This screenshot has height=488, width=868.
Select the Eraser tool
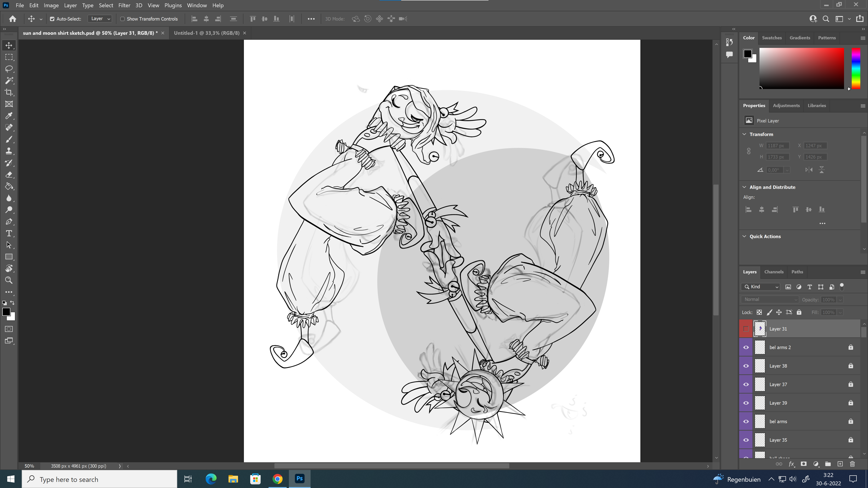coord(9,175)
